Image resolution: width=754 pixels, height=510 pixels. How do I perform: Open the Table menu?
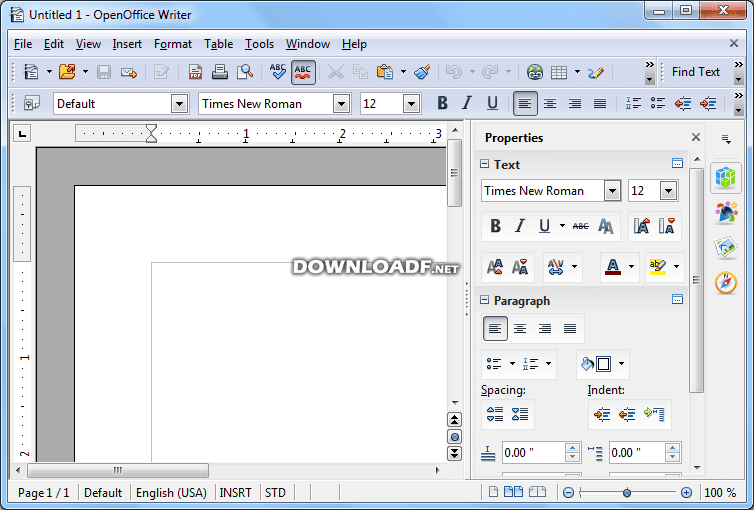(x=218, y=44)
